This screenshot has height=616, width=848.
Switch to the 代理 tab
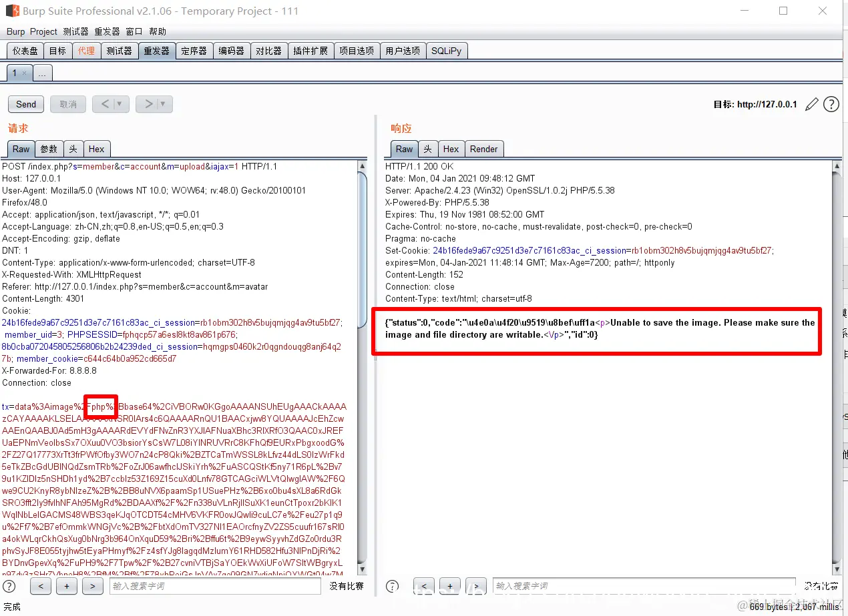pos(86,51)
